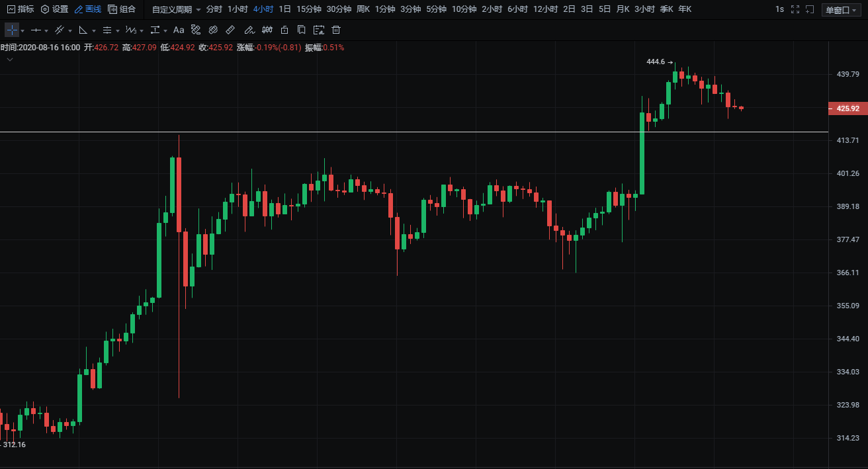
Task: Switch to the 1日 timeframe
Action: point(284,9)
